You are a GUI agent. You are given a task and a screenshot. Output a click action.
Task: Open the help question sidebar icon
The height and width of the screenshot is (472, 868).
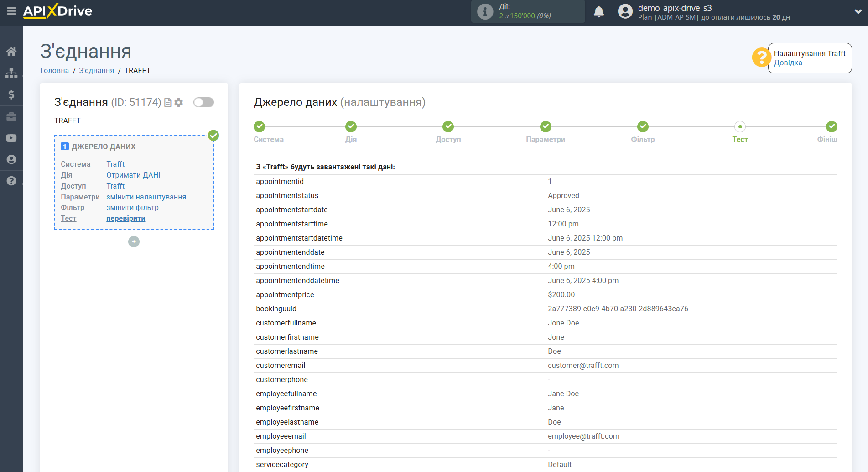[11, 181]
